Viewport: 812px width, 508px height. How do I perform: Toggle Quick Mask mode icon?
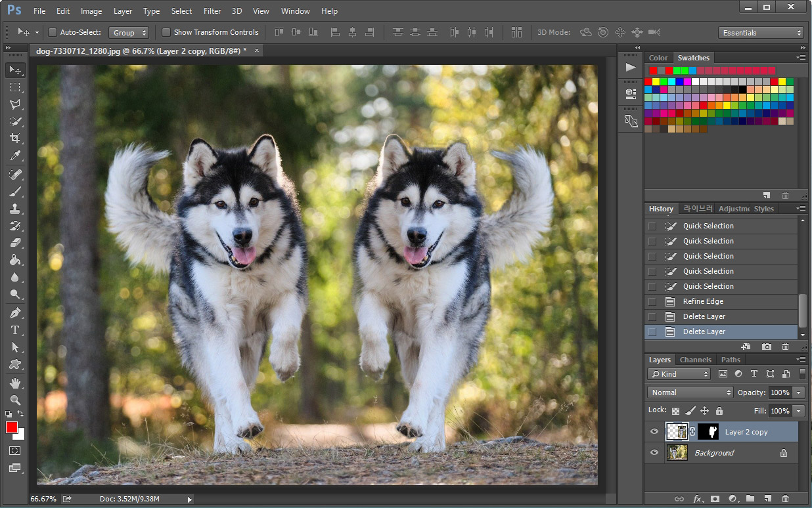point(14,451)
